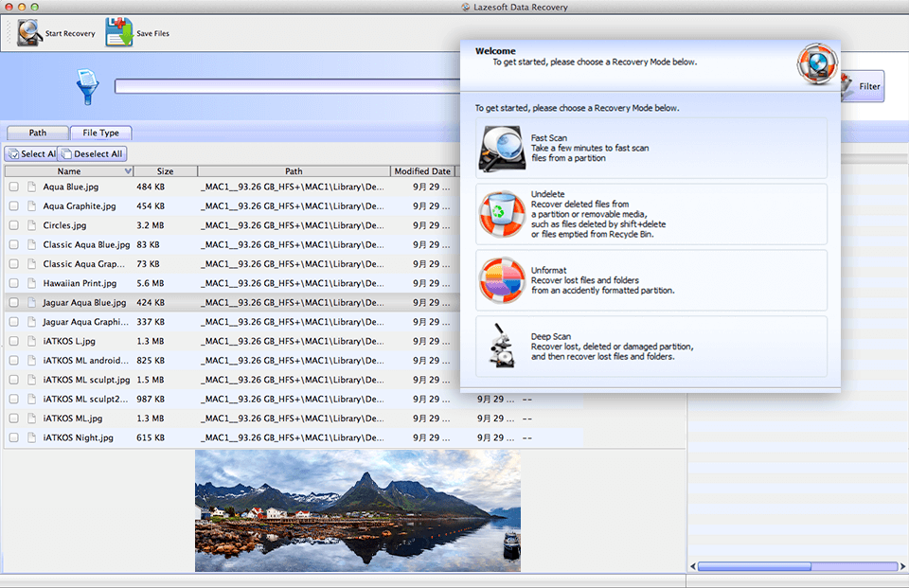Tick the checkbox for Circles.jpg
The width and height of the screenshot is (909, 588).
(x=14, y=225)
